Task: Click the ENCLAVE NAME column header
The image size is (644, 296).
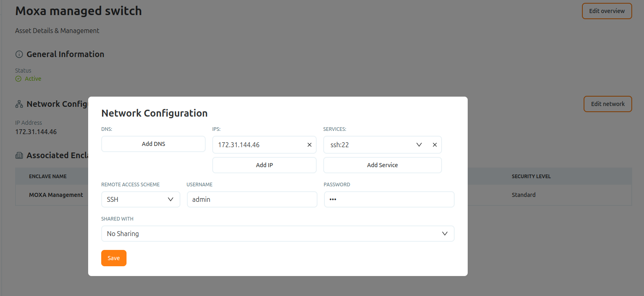Action: tap(48, 177)
